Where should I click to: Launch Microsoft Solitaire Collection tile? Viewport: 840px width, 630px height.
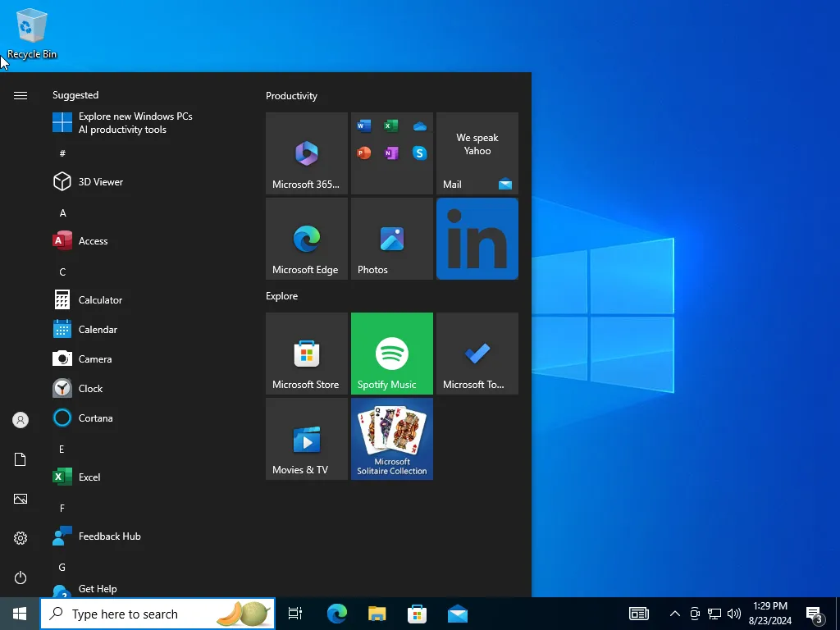click(x=391, y=439)
